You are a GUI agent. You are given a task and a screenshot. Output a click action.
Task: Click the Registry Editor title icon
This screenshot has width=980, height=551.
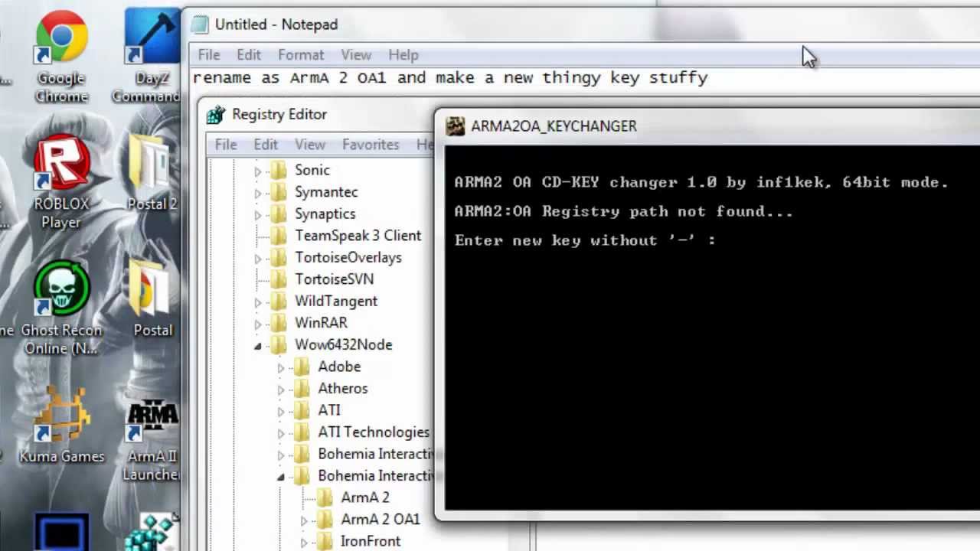217,115
